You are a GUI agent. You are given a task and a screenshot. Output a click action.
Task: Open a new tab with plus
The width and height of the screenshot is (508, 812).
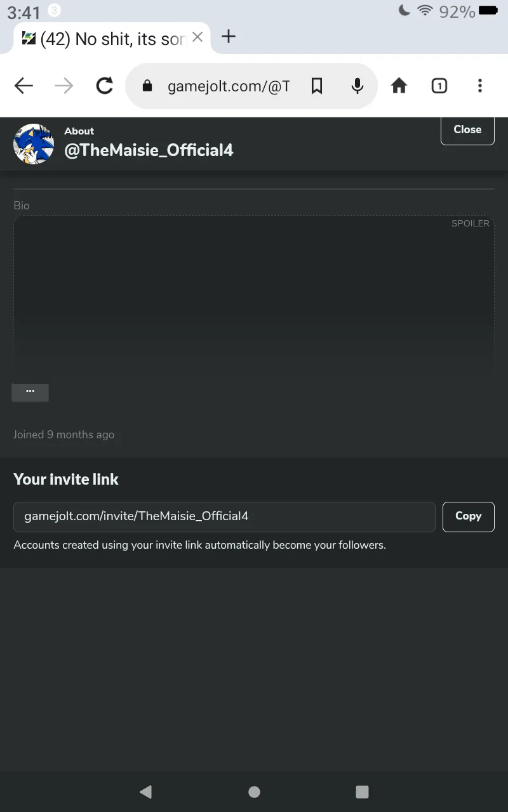229,36
